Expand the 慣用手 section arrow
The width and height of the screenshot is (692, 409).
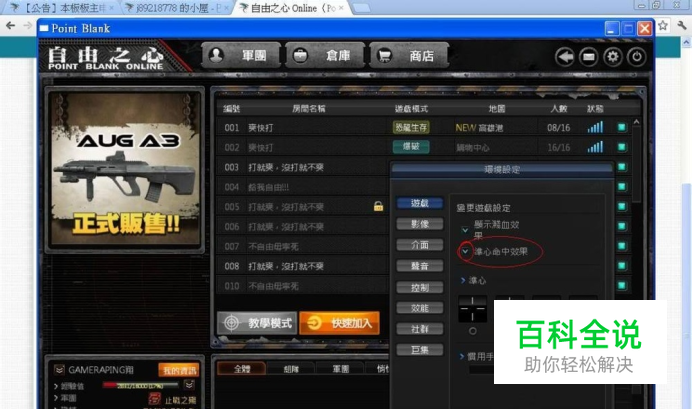(462, 356)
